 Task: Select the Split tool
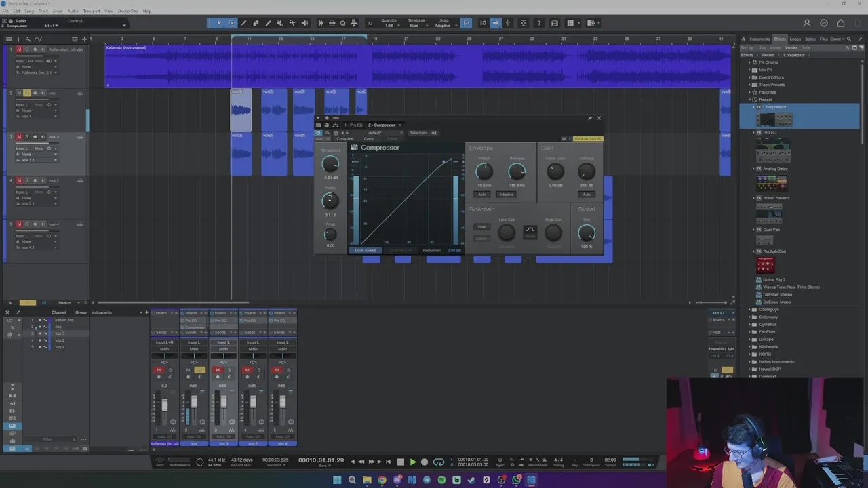pyautogui.click(x=243, y=23)
